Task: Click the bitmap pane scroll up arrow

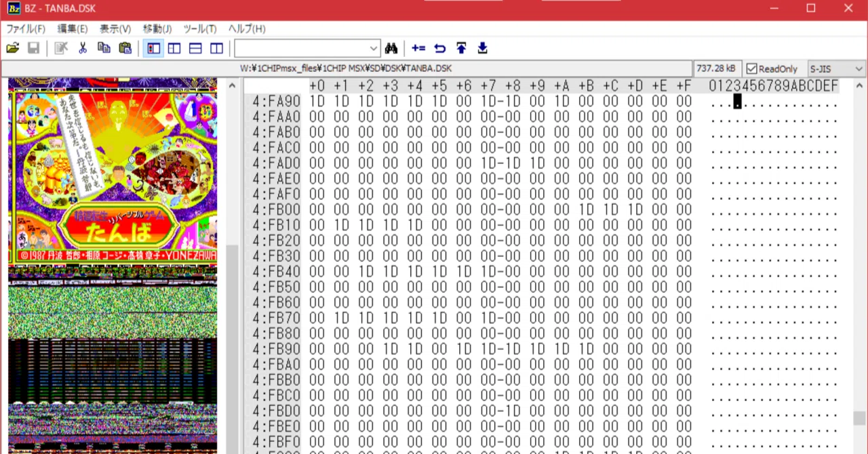Action: (x=233, y=86)
